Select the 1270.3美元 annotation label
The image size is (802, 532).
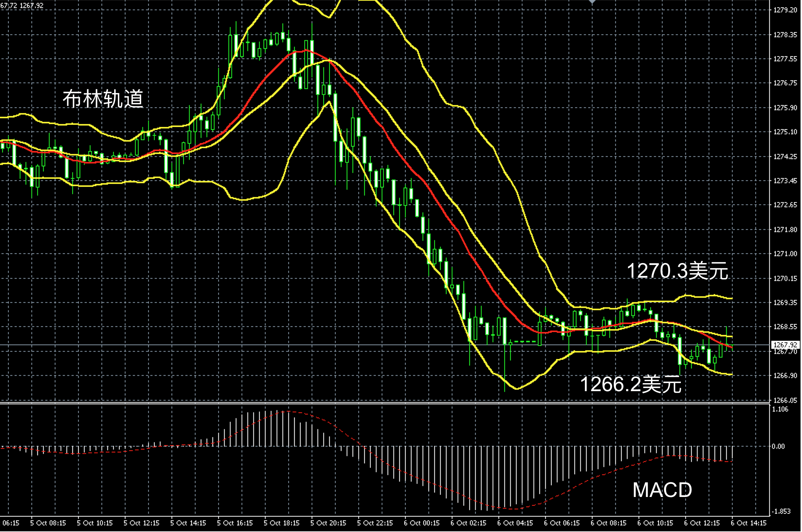(677, 271)
